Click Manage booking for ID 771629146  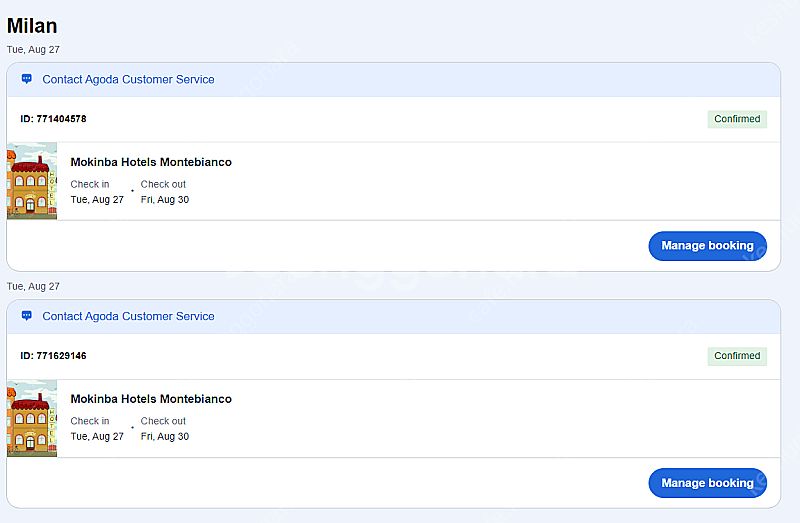(x=707, y=483)
